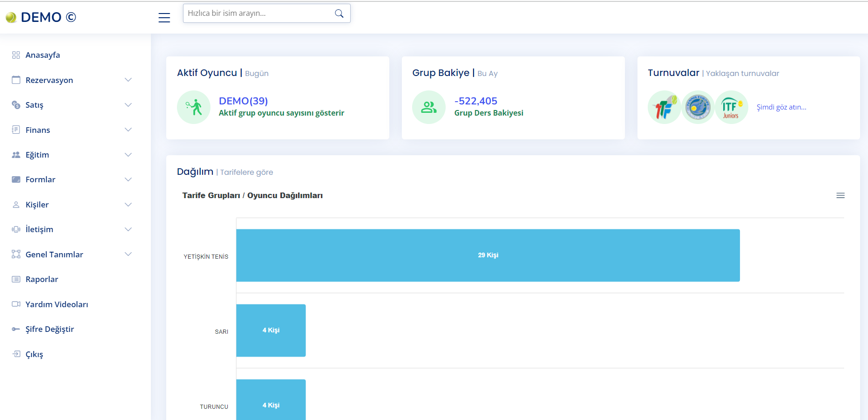Toggle the sidebar with the hamburger button
The height and width of the screenshot is (420, 868).
tap(164, 17)
